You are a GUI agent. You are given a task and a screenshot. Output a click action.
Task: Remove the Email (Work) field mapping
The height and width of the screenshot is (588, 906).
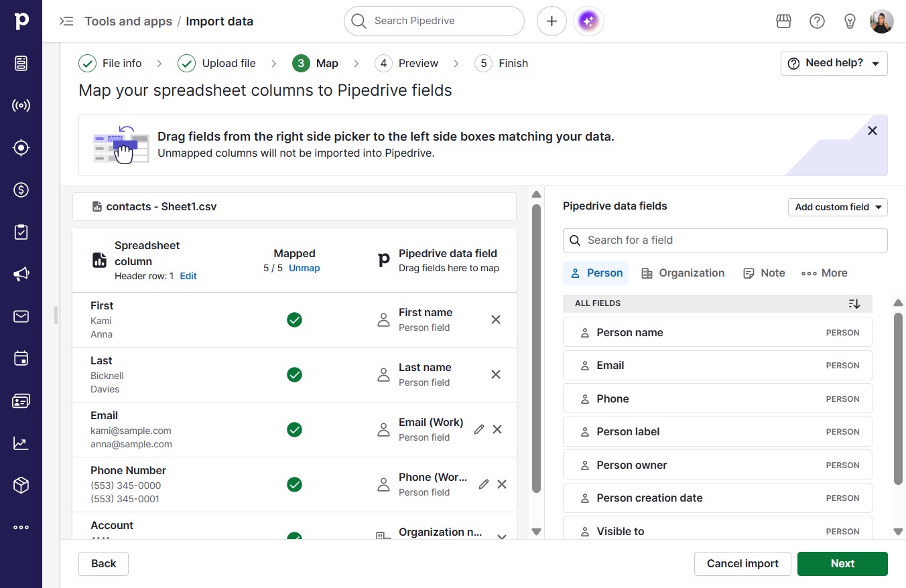click(x=497, y=429)
